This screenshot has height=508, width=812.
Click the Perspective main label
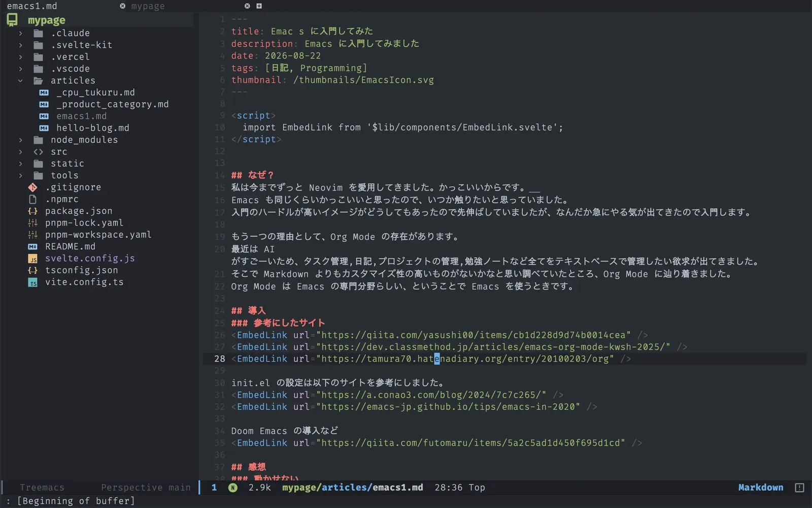point(146,488)
